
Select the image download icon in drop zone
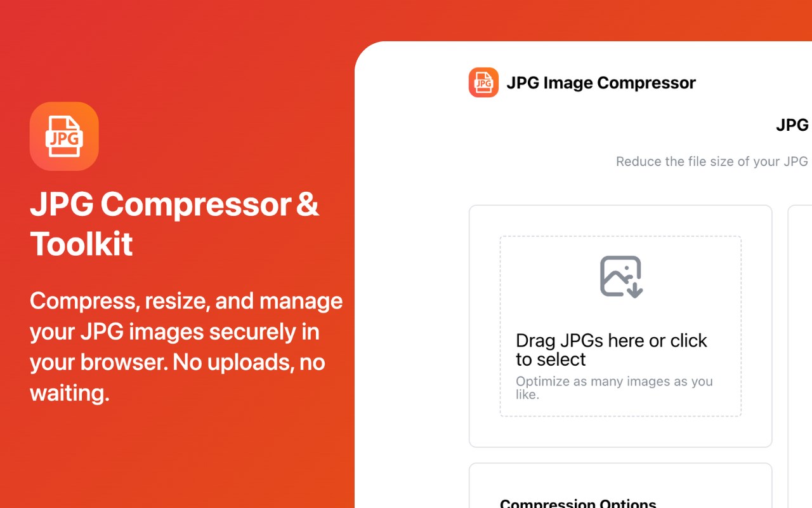[621, 276]
